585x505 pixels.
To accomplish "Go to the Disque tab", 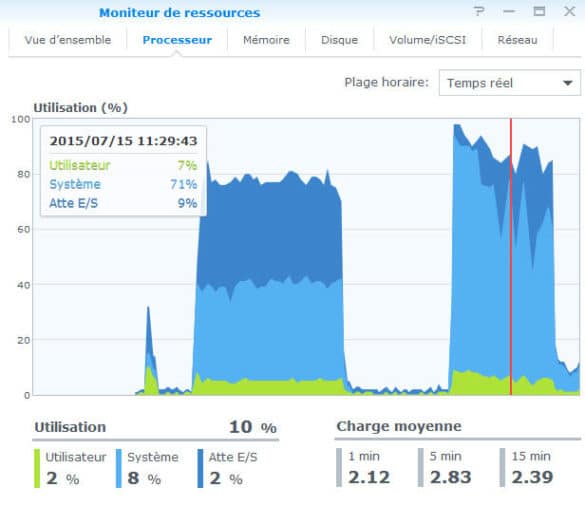I will click(x=340, y=40).
